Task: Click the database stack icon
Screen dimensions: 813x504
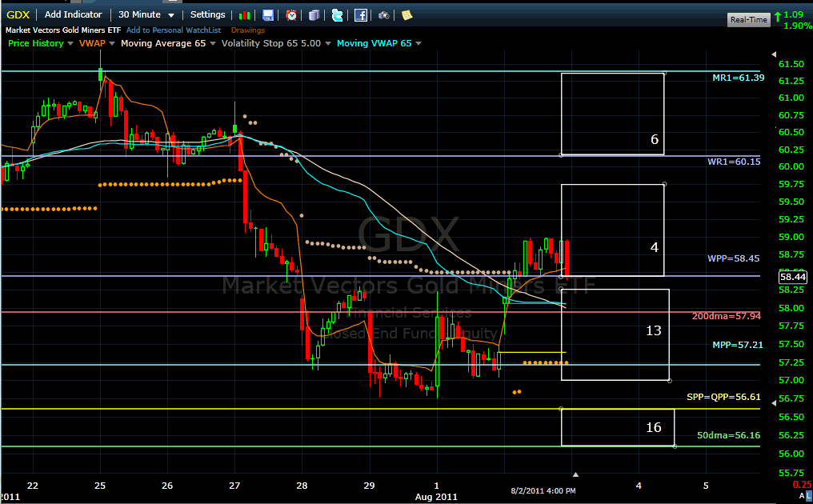Action: [314, 15]
